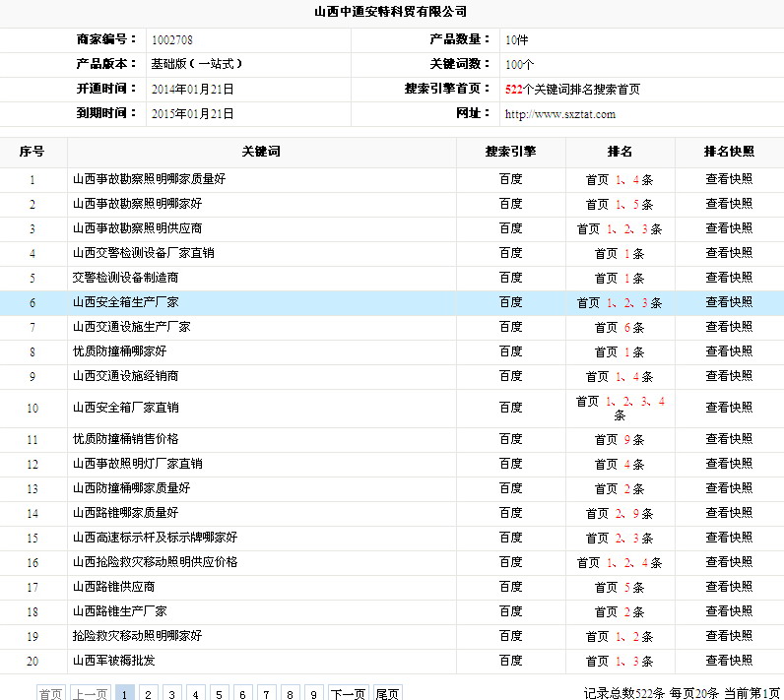View snapshot for 山西交警检测设备厂家直销

pos(729,253)
